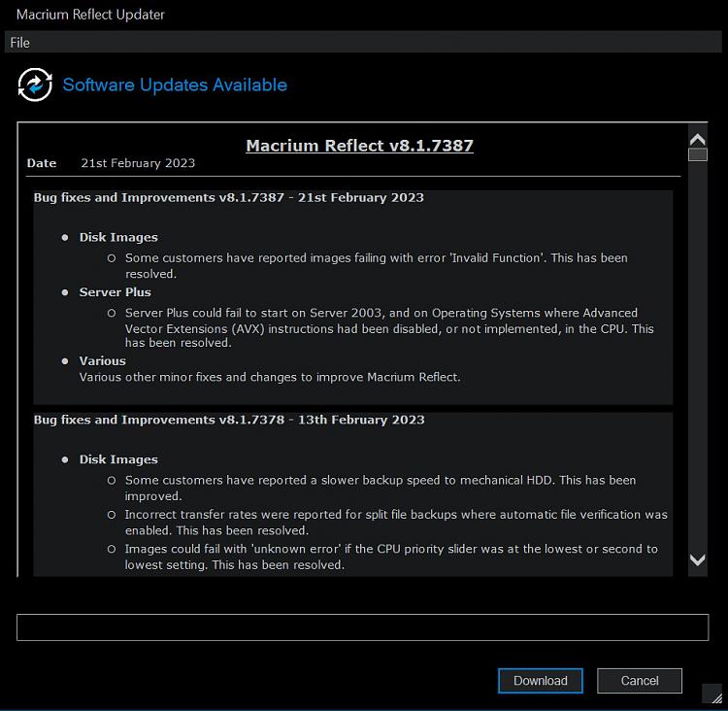Open the File menu

(20, 43)
